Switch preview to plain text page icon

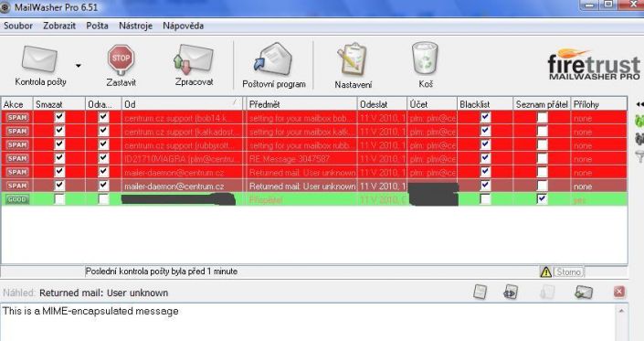click(480, 293)
